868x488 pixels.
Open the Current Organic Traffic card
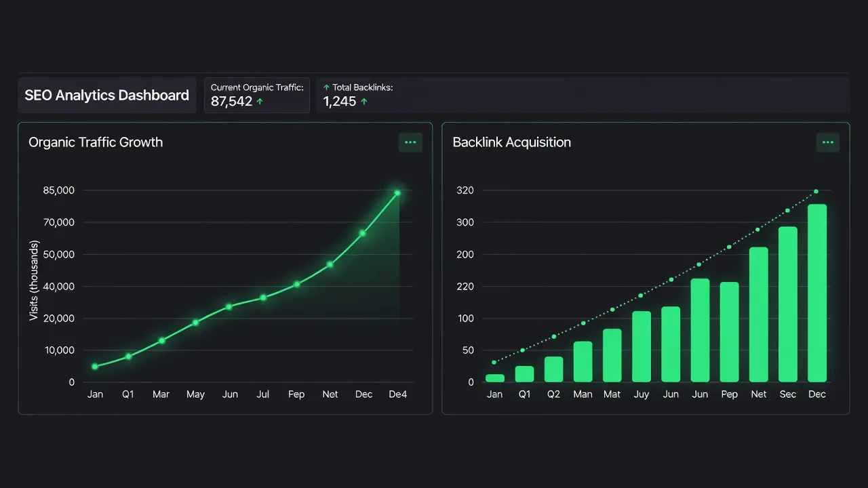(x=257, y=95)
